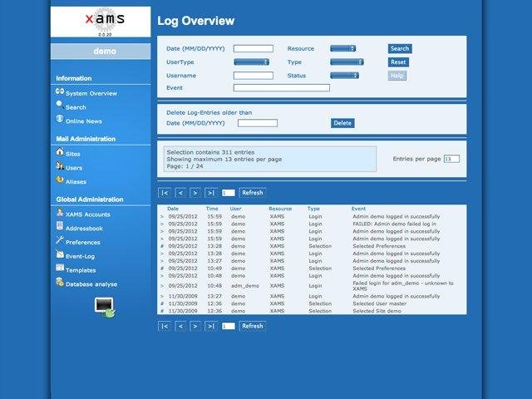532x399 pixels.
Task: Click the top Refresh button
Action: pos(253,193)
